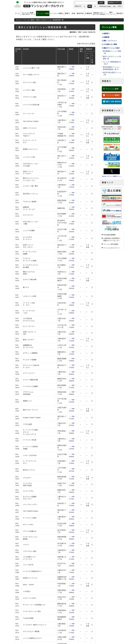Open the マンション施策 navigation tab
The width and height of the screenshot is (138, 644).
tap(28, 14)
